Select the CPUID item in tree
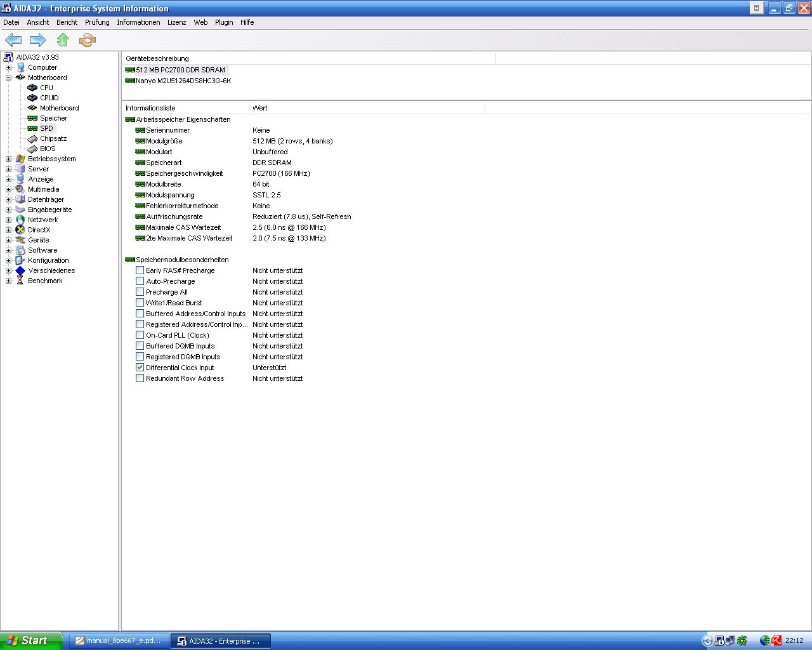Viewport: 812px width, 650px height. [49, 98]
